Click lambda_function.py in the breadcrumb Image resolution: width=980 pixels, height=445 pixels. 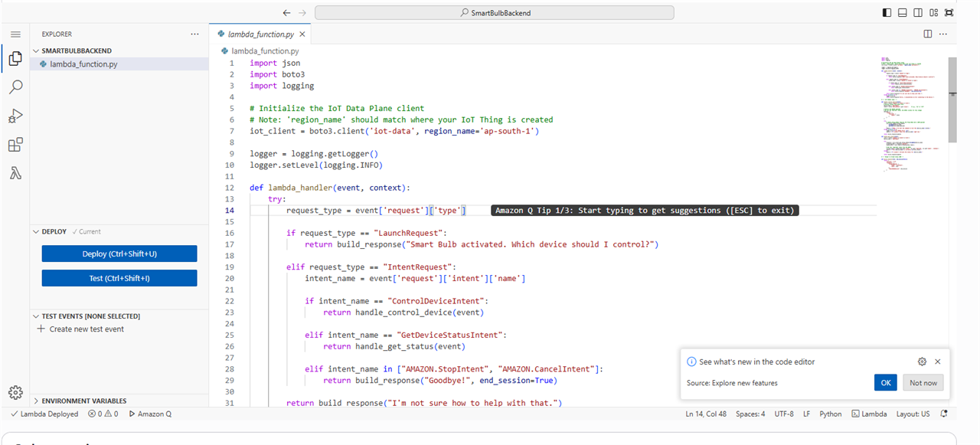coord(265,51)
